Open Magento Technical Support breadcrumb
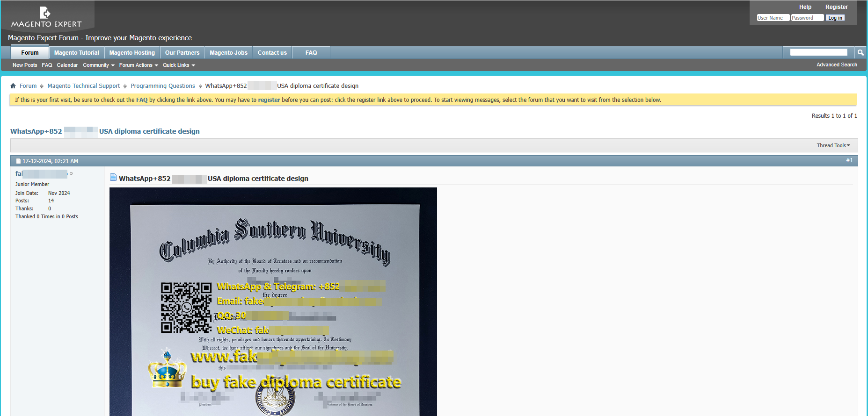 (x=84, y=86)
